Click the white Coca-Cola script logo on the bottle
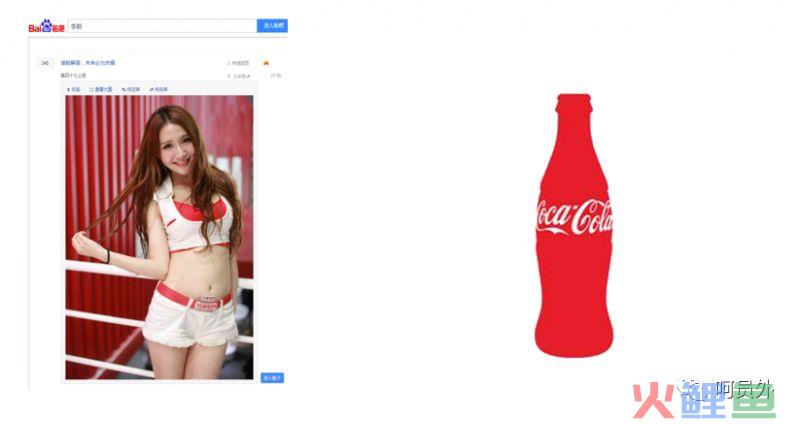Screen dimensions: 800x424 coord(574,217)
